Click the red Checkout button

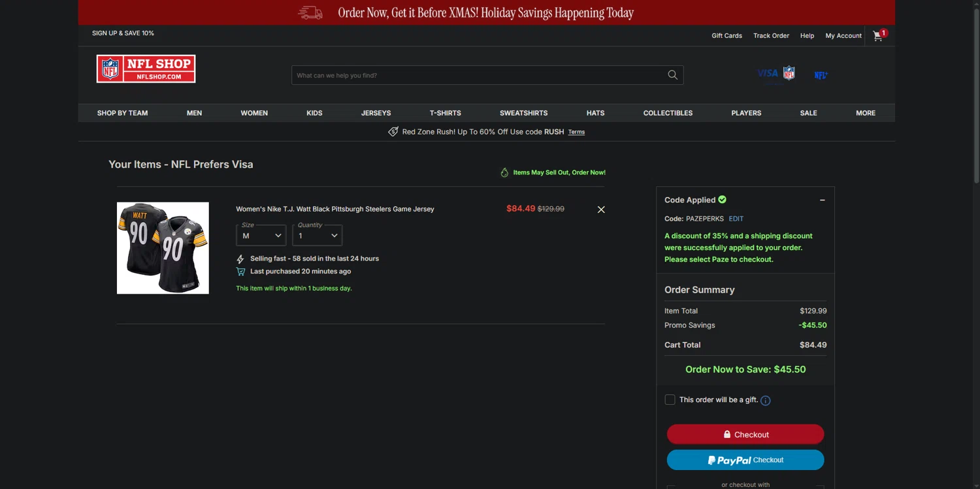[x=745, y=434]
